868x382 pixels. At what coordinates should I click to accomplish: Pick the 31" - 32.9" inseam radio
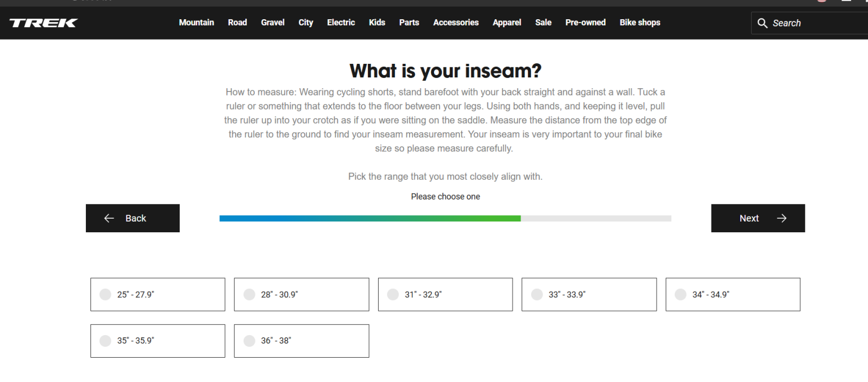[393, 294]
